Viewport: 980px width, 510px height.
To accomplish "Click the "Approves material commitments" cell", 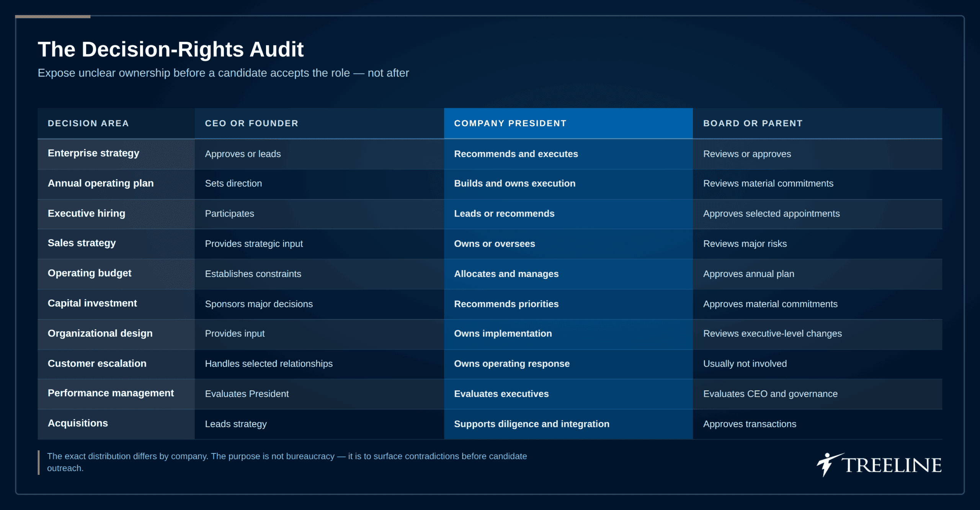I will (817, 304).
